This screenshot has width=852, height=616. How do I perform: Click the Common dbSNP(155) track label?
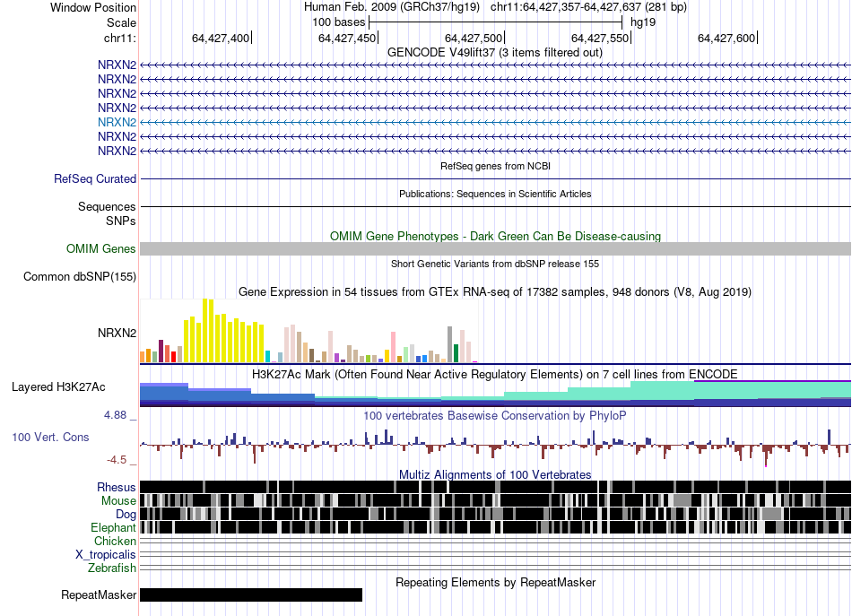click(x=80, y=276)
